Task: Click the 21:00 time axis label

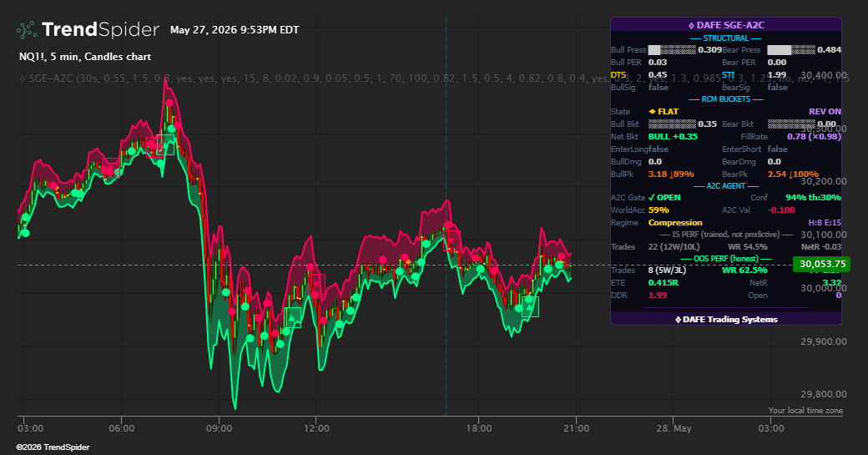Action: coord(576,428)
